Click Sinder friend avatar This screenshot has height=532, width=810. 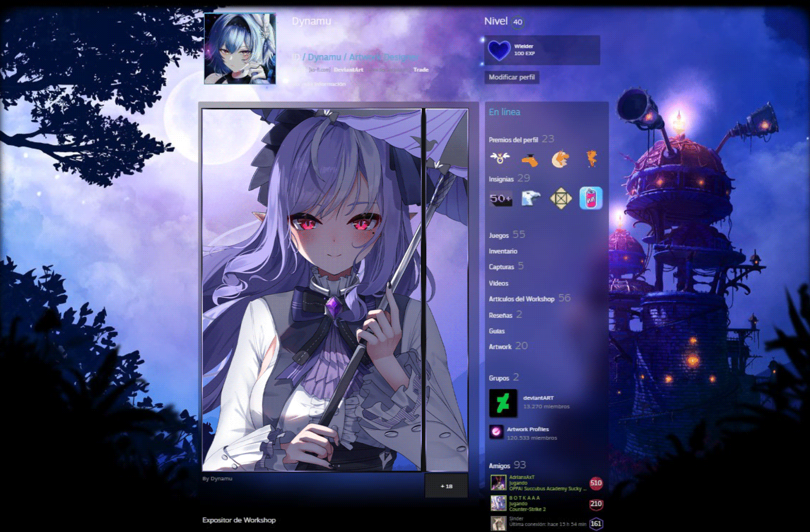pyautogui.click(x=498, y=523)
